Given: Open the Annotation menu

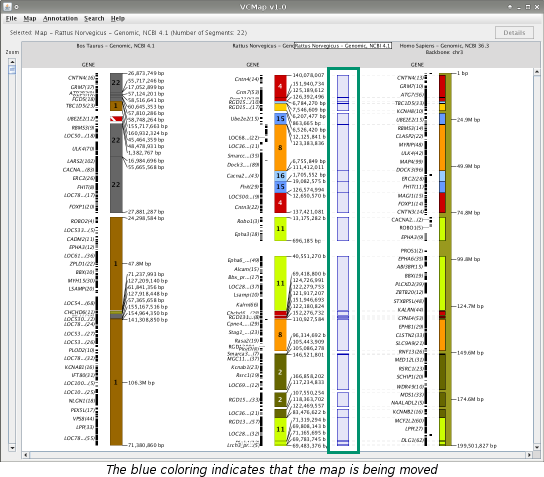Looking at the screenshot, I should pyautogui.click(x=60, y=19).
